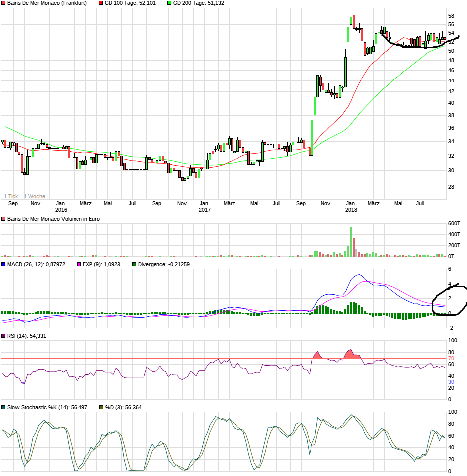Screen dimensions: 467x476
Task: Click the 2016 year label on time axis
Action: tap(61, 210)
